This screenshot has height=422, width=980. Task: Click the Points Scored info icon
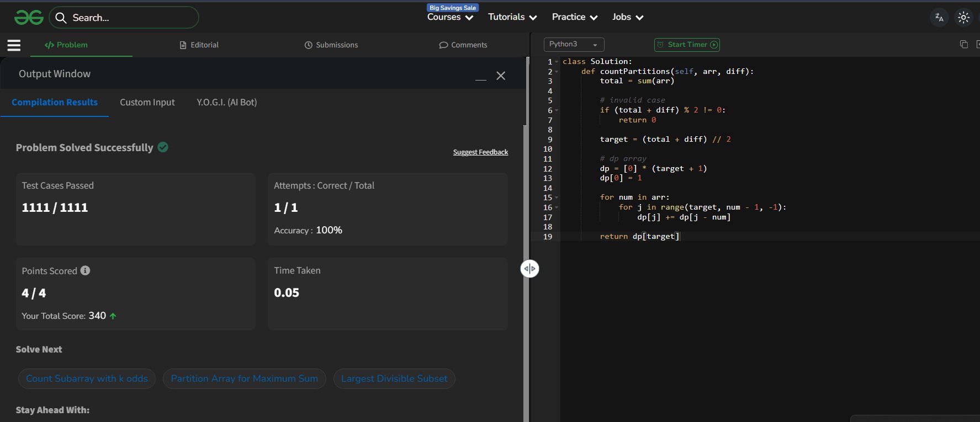85,271
